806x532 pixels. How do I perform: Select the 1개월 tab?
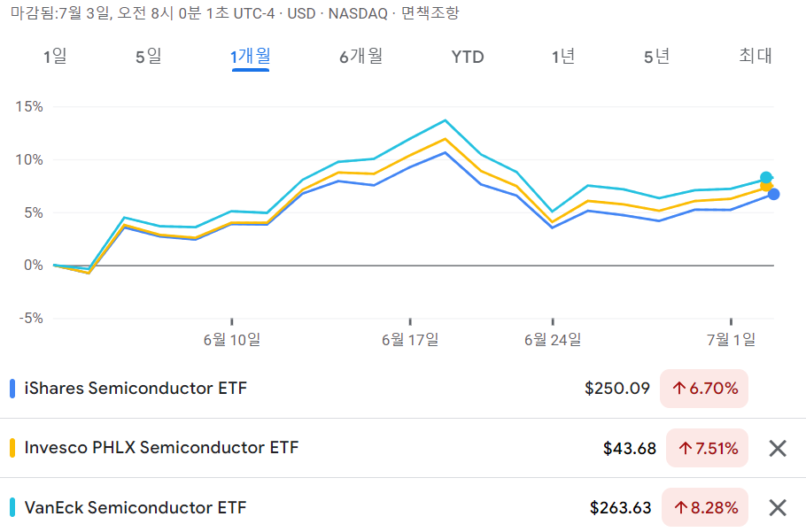click(251, 57)
